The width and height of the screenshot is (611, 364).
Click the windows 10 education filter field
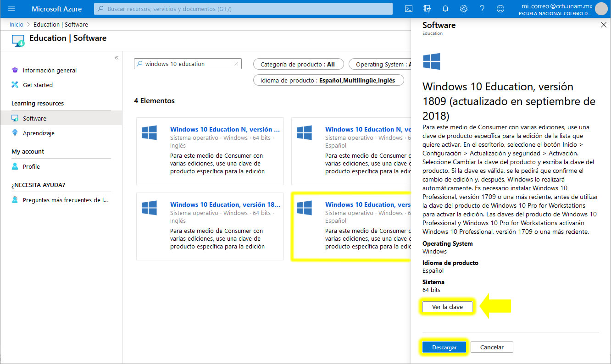point(188,64)
